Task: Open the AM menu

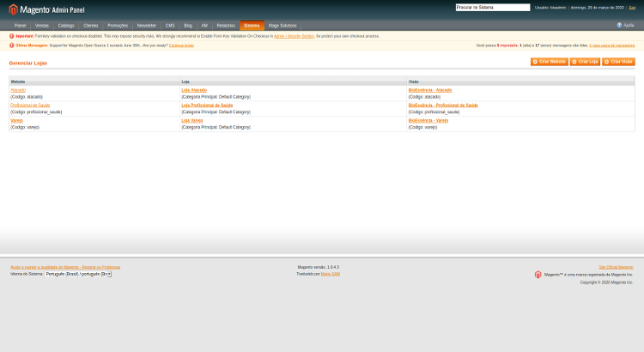Action: tap(204, 26)
